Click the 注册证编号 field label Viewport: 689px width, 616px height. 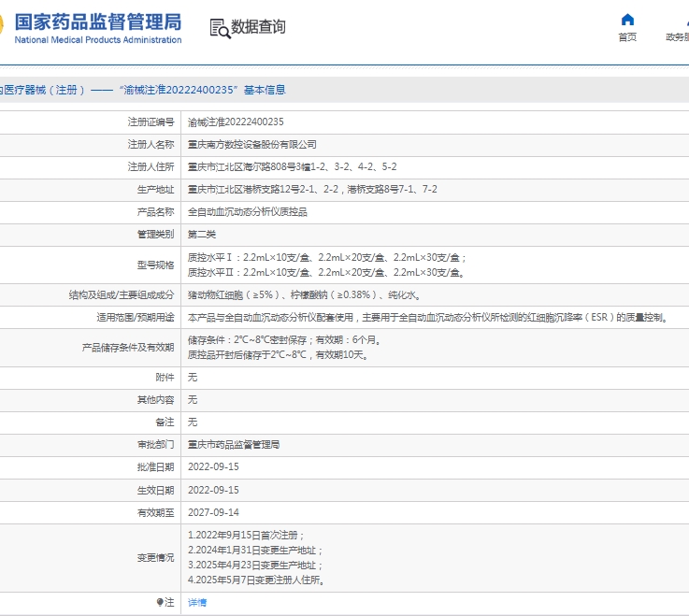pyautogui.click(x=151, y=122)
